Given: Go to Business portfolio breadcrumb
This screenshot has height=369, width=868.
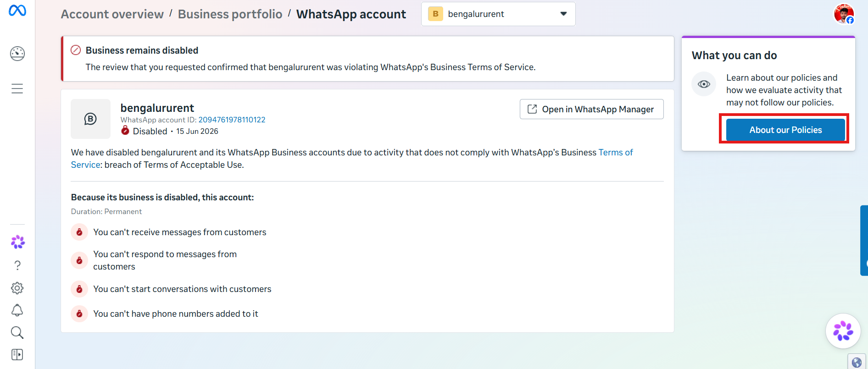Looking at the screenshot, I should [230, 14].
